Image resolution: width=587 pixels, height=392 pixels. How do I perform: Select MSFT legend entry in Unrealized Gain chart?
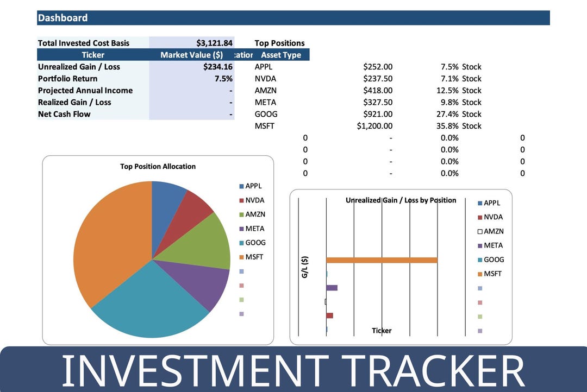click(x=490, y=274)
